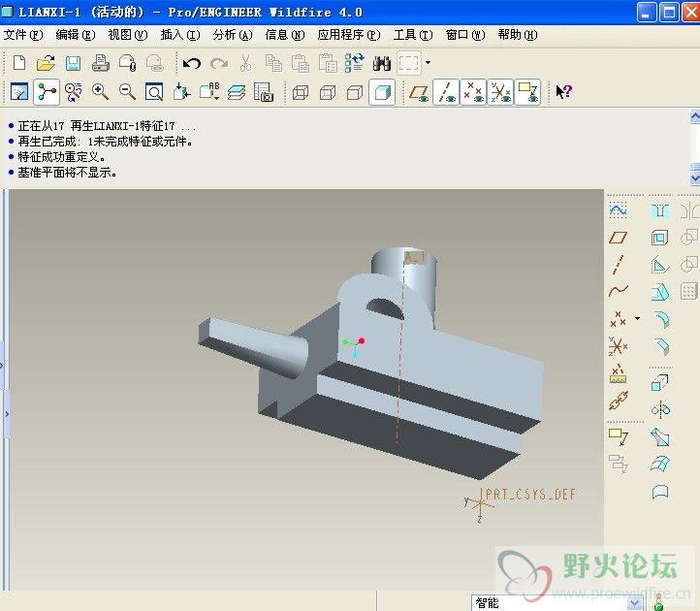Select the Extrude tool icon
Viewport: 700px width, 611px height.
660,383
